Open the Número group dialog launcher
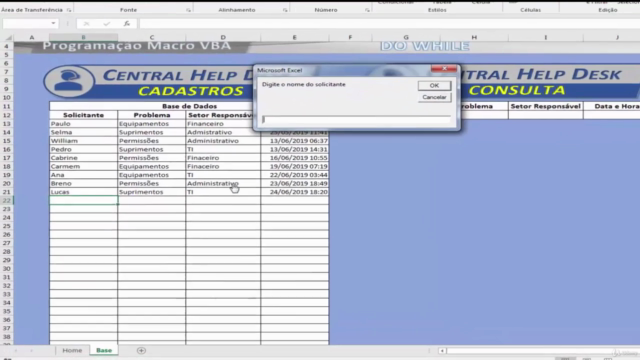Screen dimensions: 640x360 click(367, 10)
